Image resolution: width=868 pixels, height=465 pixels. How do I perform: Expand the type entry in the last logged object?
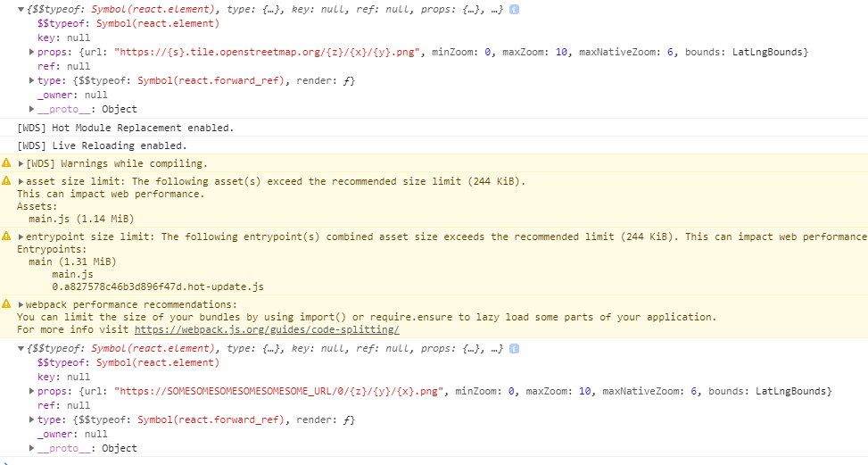(31, 419)
